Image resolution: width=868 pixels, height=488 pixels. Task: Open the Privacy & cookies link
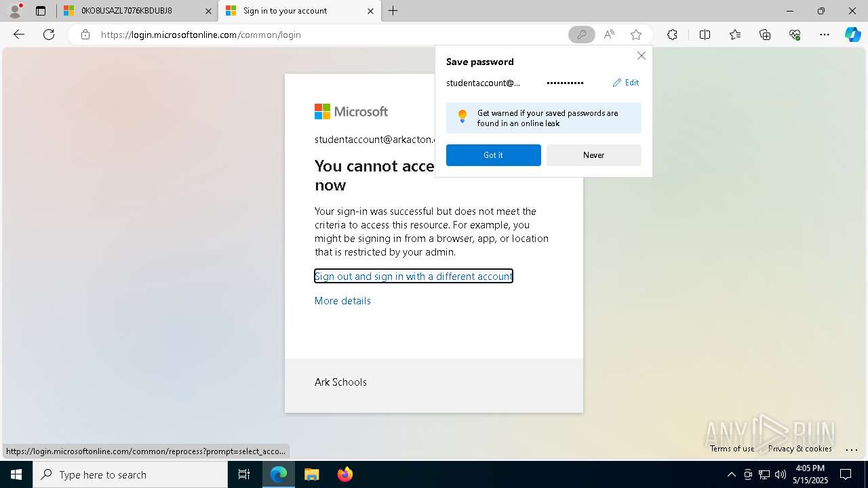(800, 449)
